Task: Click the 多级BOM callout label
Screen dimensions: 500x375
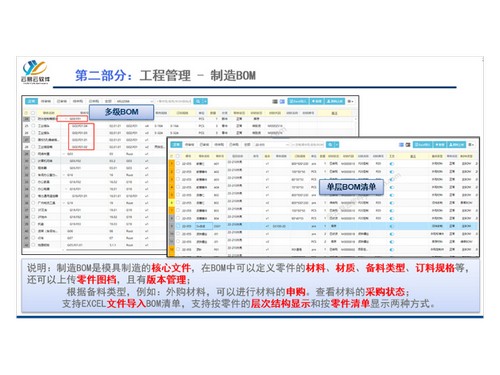Action: pos(121,112)
